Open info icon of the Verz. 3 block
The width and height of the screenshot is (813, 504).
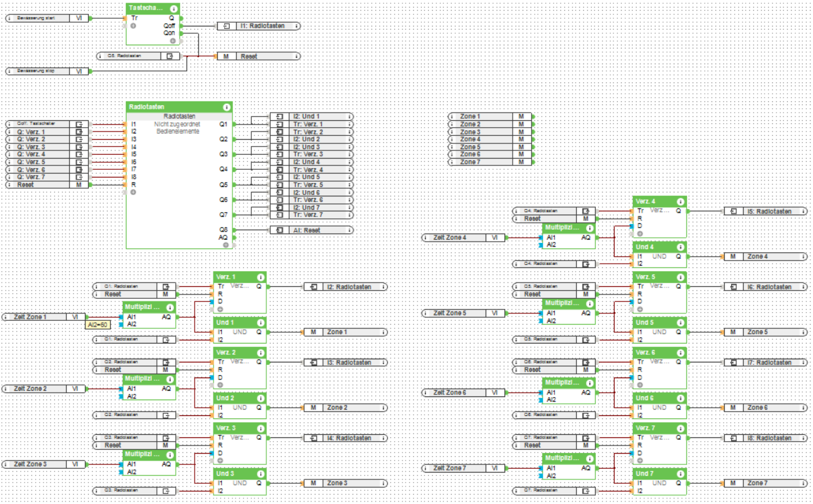tap(260, 428)
